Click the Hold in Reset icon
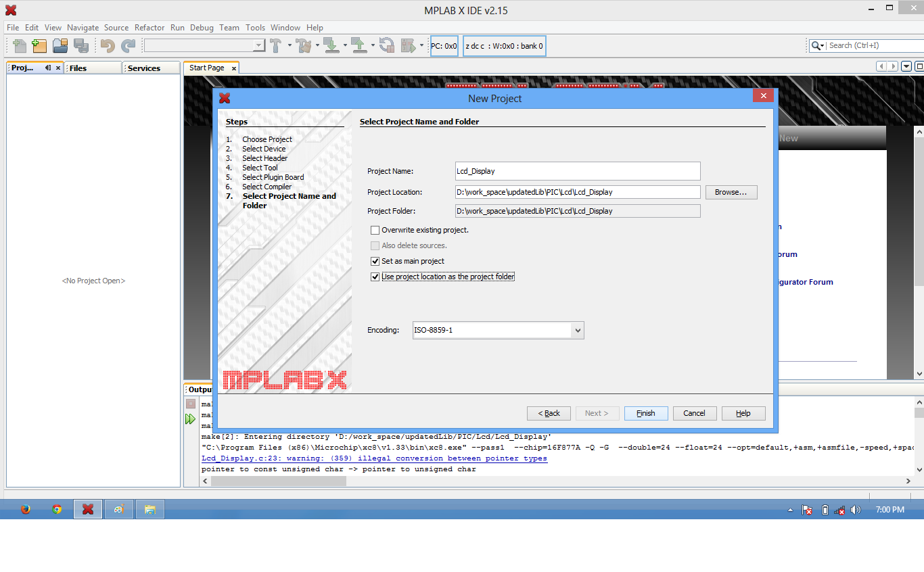The width and height of the screenshot is (924, 572). 387,46
